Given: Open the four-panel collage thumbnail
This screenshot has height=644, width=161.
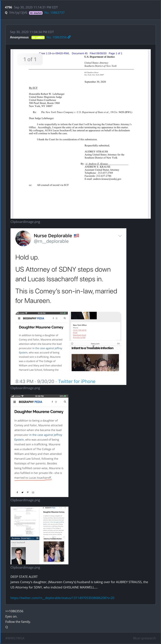Looking at the screenshot, I should [39, 535].
